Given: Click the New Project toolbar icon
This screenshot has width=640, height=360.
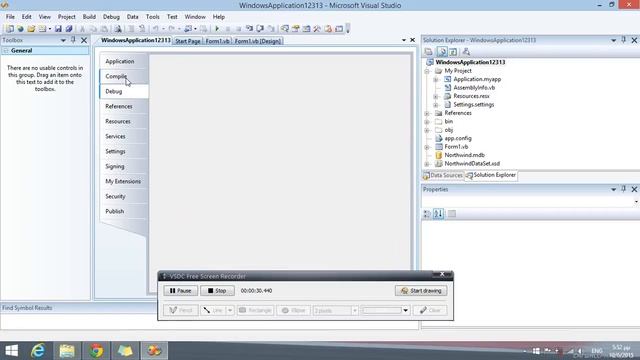Looking at the screenshot, I should [9, 29].
